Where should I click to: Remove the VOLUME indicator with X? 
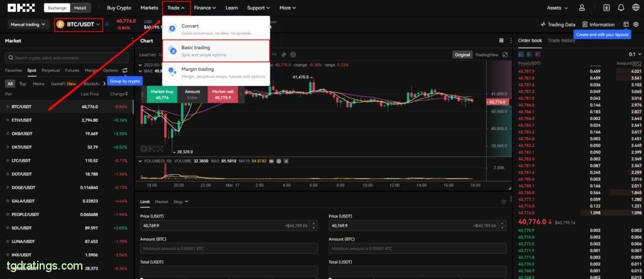[286, 161]
